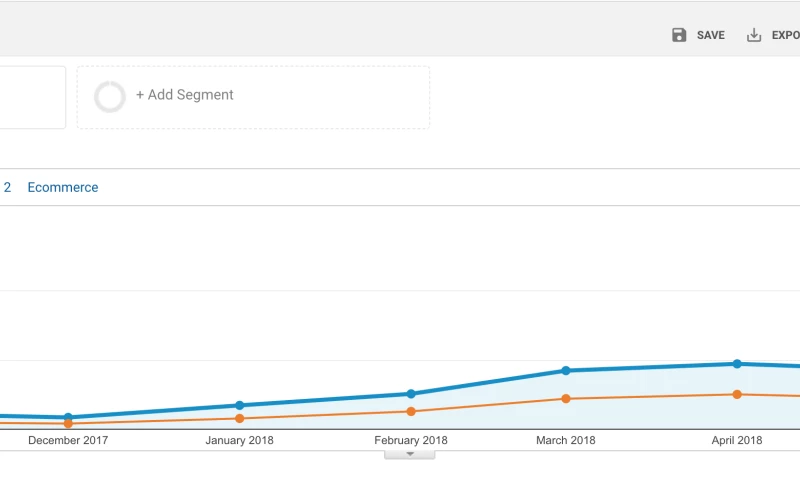Click the '+ Add Segment' text
Screen dimensions: 800x480
tap(184, 95)
